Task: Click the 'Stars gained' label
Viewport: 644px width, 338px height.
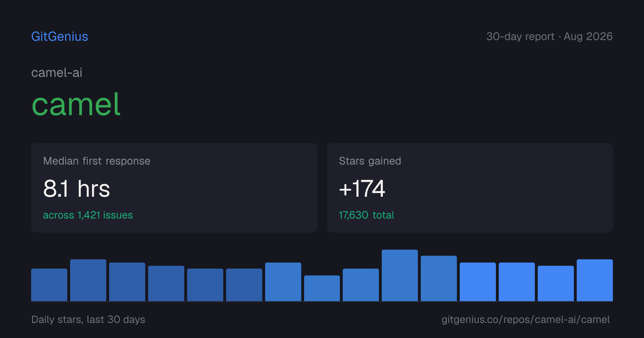Action: tap(370, 161)
